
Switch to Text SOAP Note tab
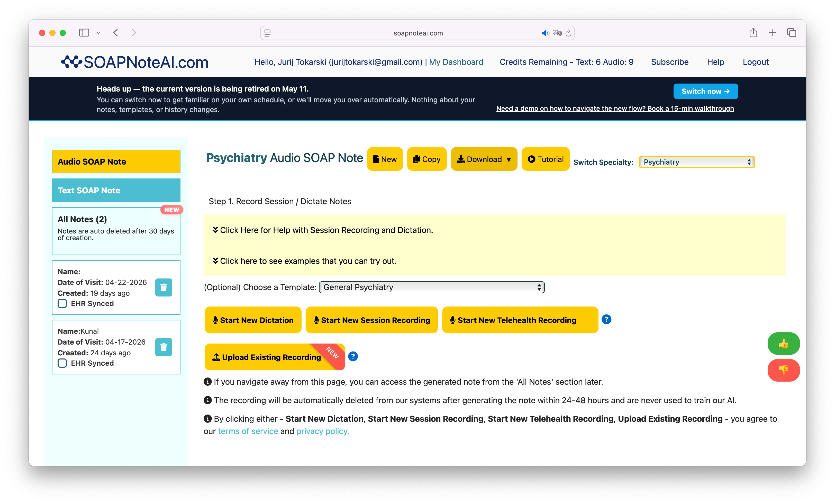click(116, 191)
